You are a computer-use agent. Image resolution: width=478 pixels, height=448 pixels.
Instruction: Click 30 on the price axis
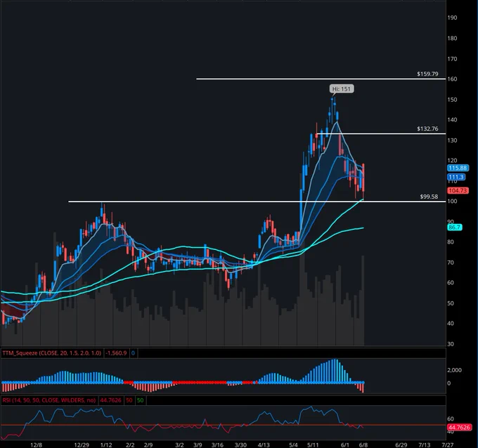(451, 344)
